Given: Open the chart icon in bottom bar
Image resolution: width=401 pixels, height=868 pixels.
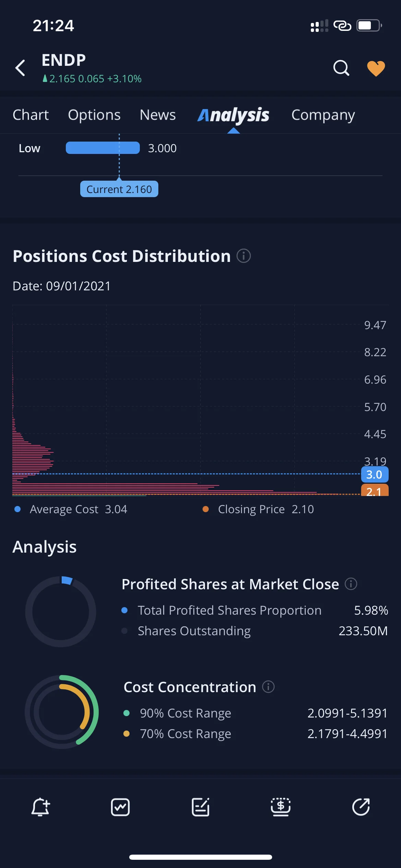Looking at the screenshot, I should pos(120,807).
